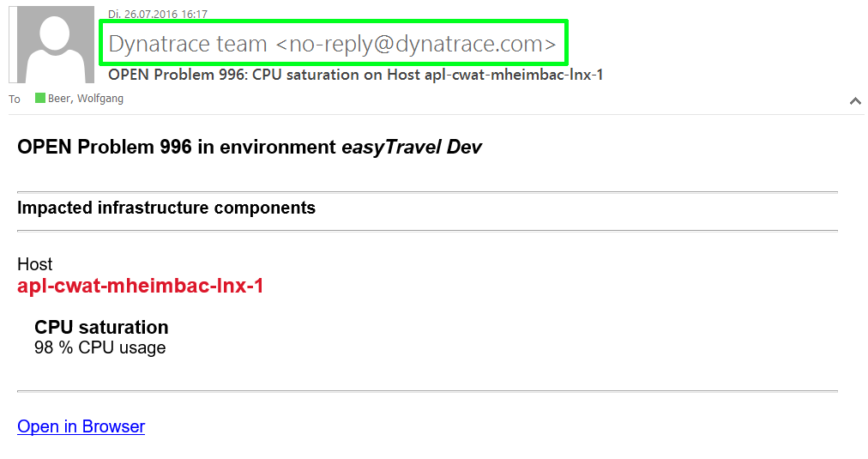Click the green presence indicator beside Beer, Wolfgang
This screenshot has width=868, height=459.
[39, 98]
